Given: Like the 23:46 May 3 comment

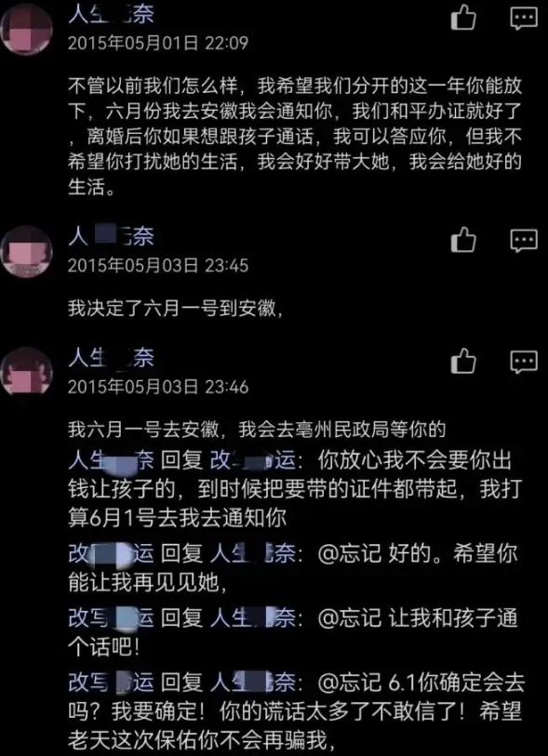Looking at the screenshot, I should point(463,363).
